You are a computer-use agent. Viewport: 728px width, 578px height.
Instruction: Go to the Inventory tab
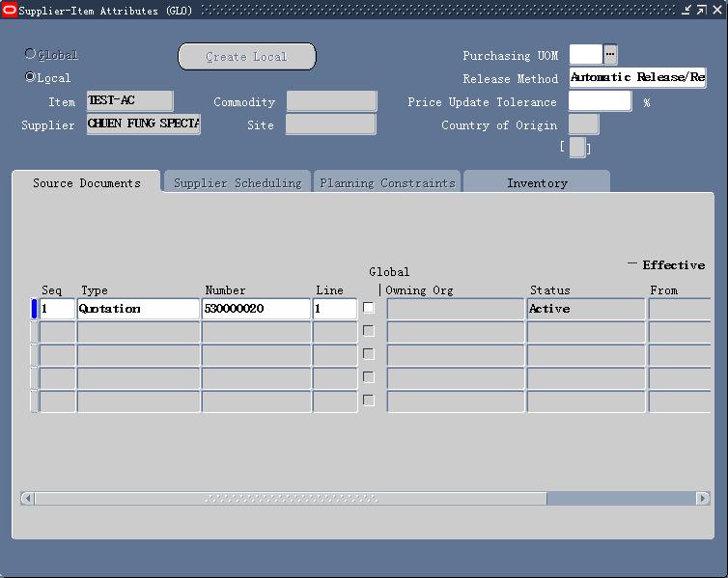click(x=537, y=182)
